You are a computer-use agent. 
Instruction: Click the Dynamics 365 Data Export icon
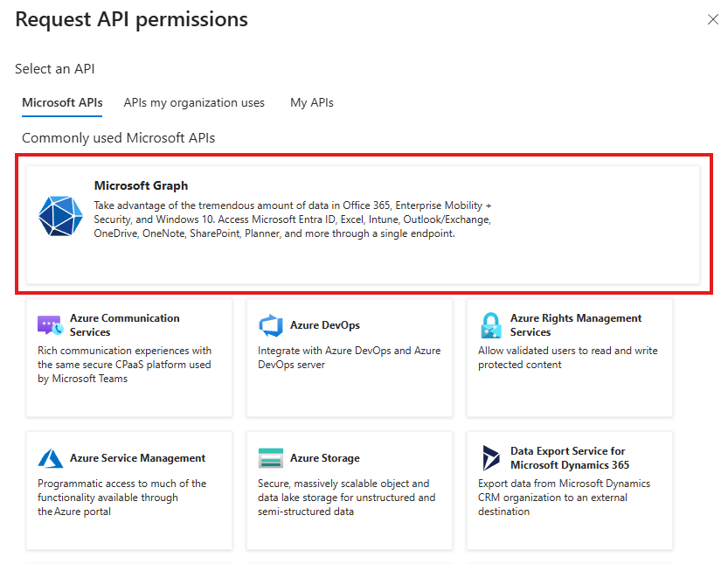tap(491, 458)
